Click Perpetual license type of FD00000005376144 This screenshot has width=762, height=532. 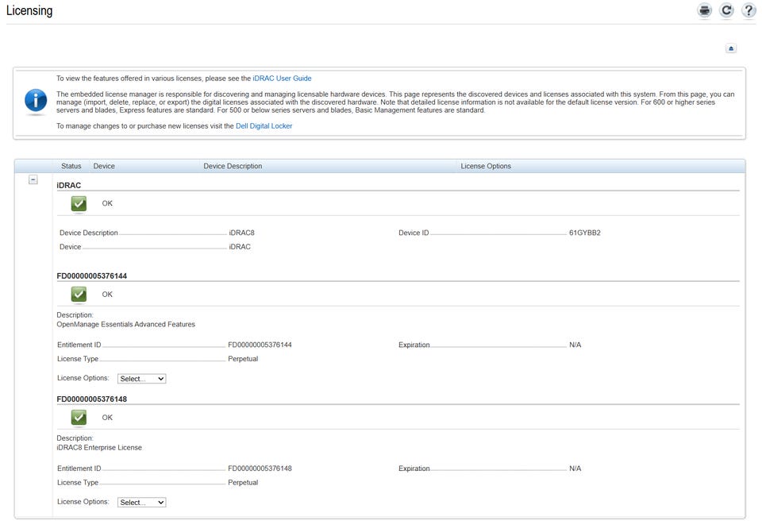tap(243, 359)
